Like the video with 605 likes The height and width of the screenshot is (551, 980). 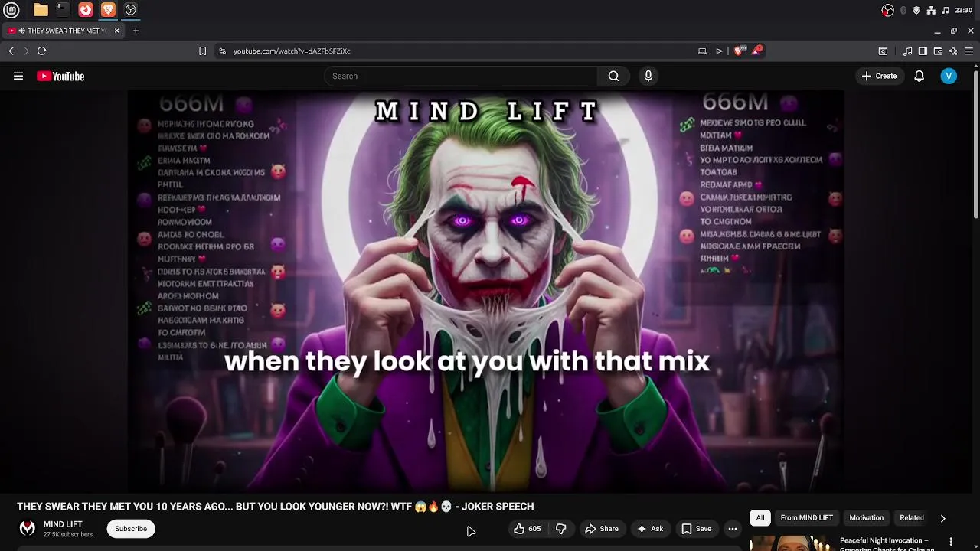(x=527, y=529)
